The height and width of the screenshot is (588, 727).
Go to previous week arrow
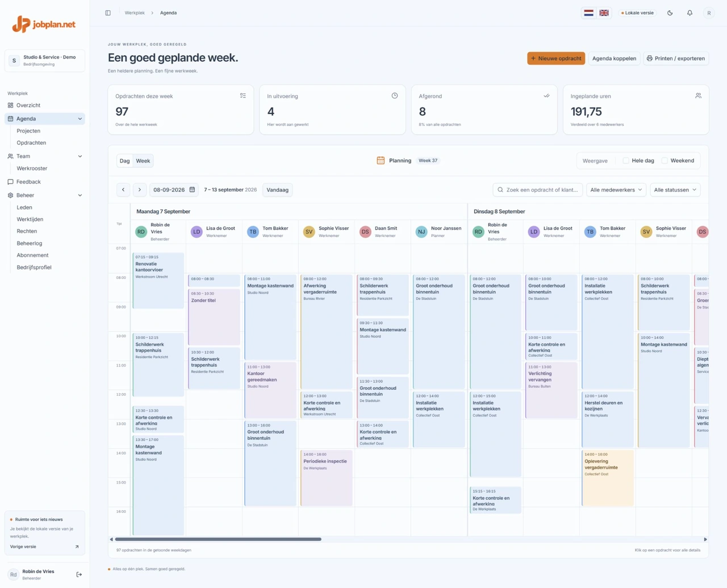coord(123,190)
